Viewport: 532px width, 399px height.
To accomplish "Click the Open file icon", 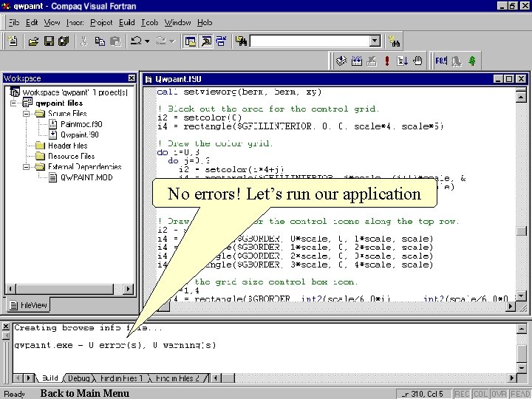I will click(x=33, y=41).
